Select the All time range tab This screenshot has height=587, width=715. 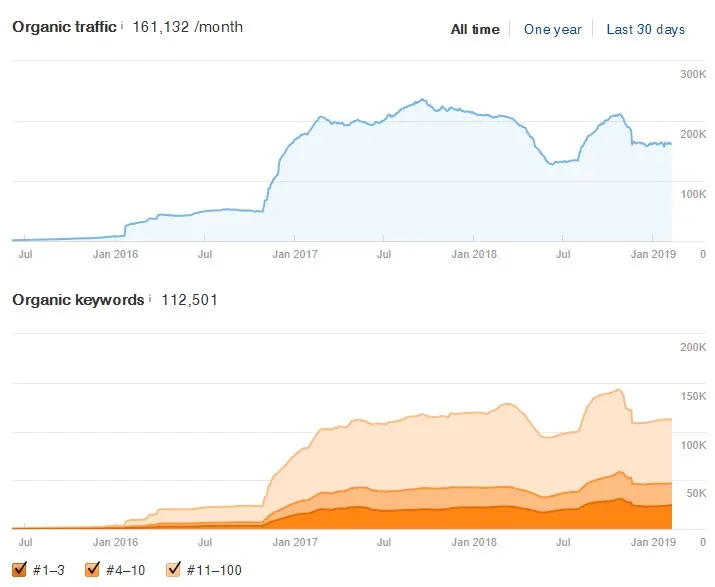(x=475, y=30)
